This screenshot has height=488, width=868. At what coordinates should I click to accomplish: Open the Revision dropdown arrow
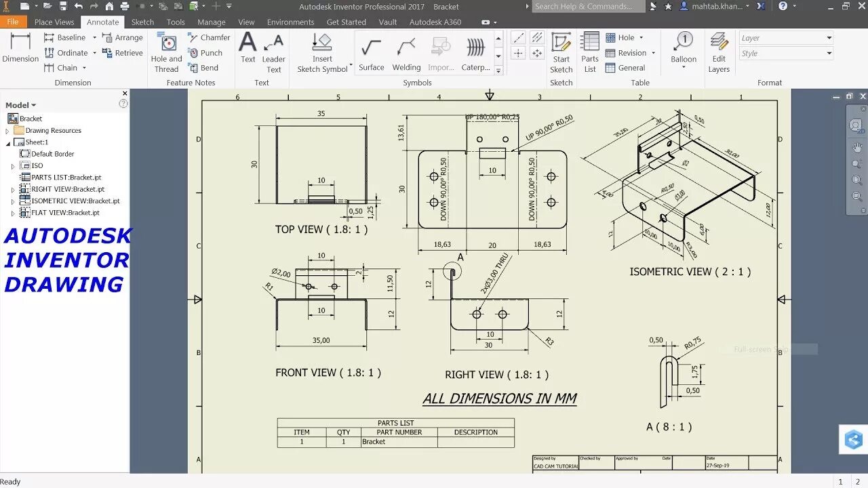653,53
